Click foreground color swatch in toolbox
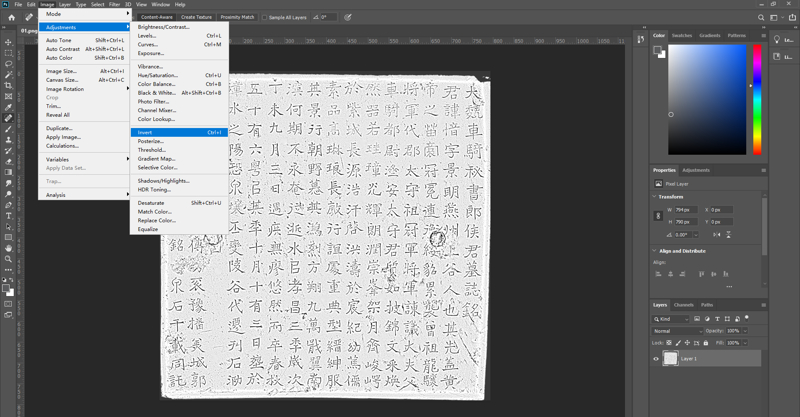 point(6,288)
